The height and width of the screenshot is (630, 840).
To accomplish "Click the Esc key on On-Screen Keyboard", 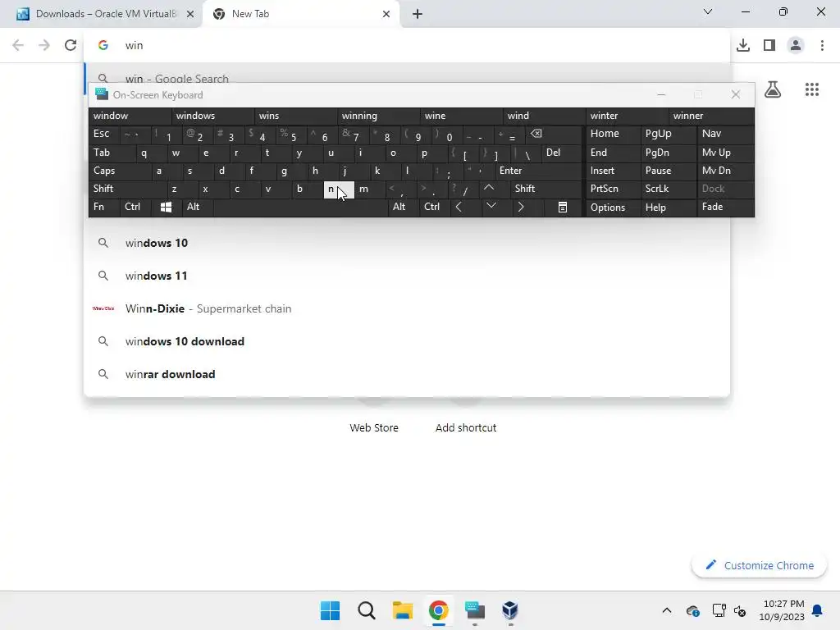I will (x=103, y=134).
